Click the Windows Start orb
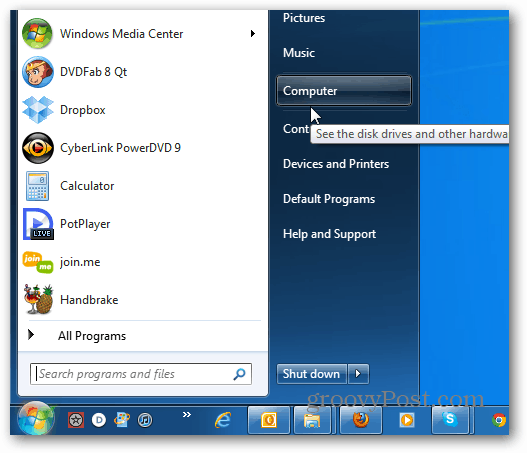The height and width of the screenshot is (453, 527). (x=36, y=418)
